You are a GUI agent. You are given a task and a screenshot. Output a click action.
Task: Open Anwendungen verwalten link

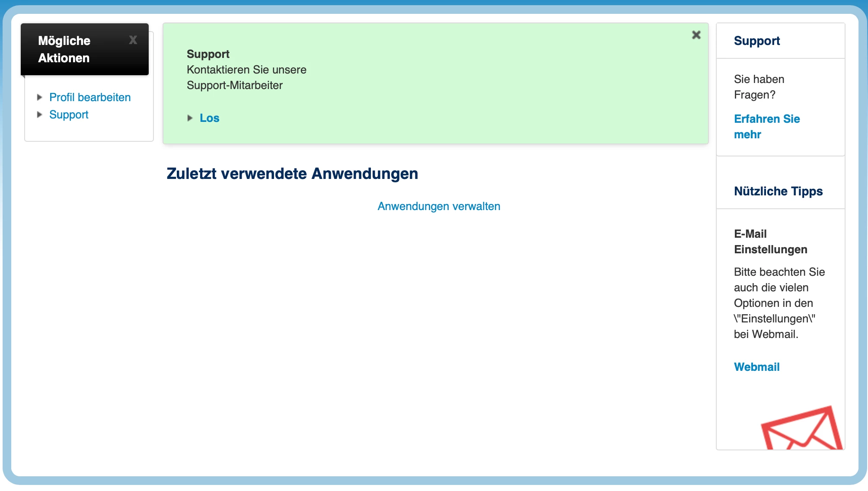coord(439,206)
